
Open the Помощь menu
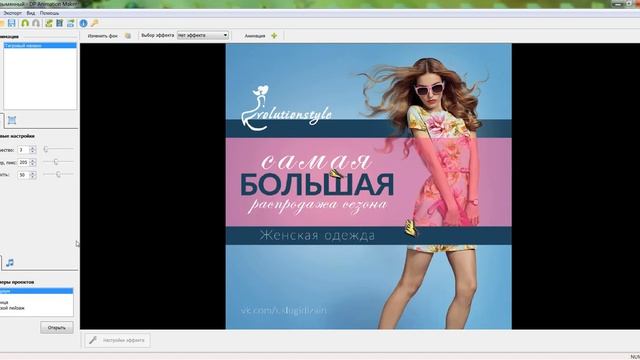click(49, 13)
